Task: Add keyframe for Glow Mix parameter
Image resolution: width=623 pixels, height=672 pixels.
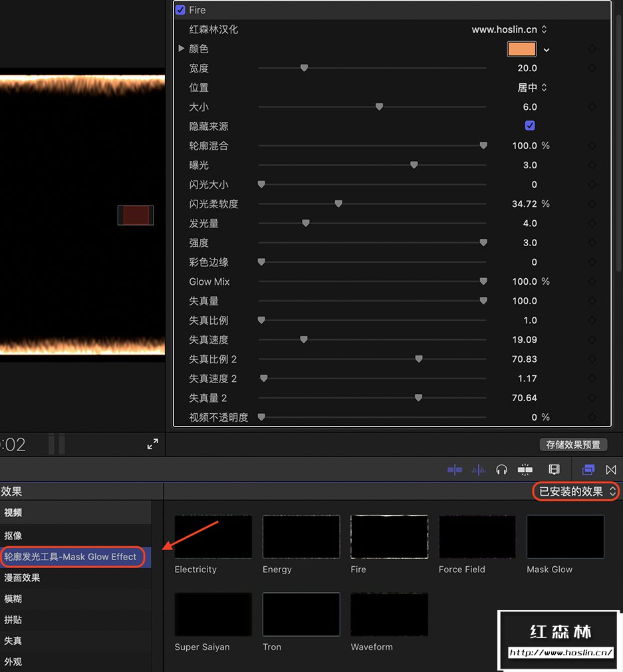Action: pyautogui.click(x=592, y=281)
